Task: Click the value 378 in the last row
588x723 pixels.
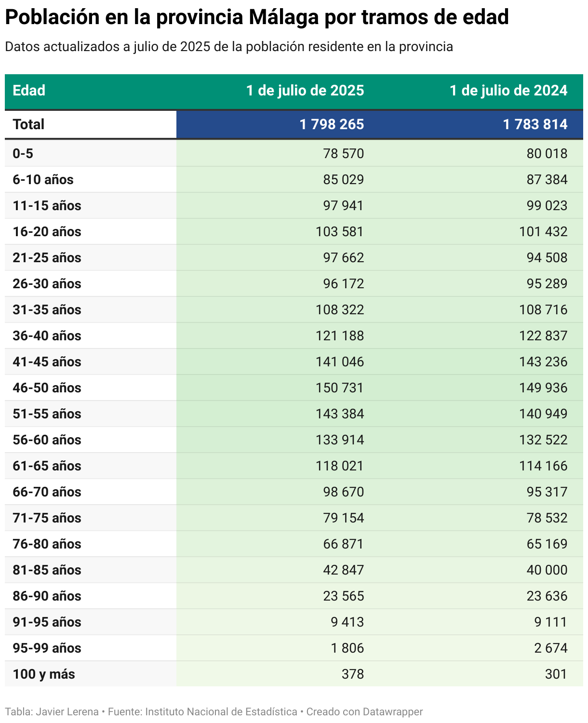Action: click(x=353, y=674)
